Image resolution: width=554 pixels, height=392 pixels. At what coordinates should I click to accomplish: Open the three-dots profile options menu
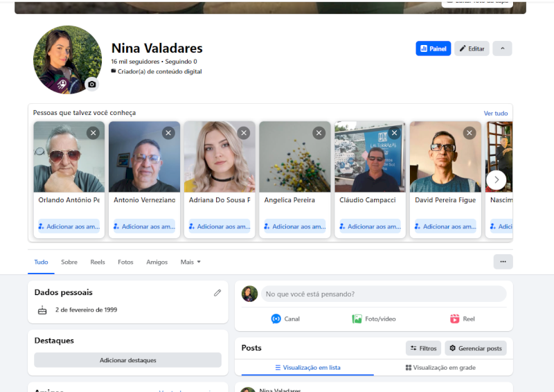coord(503,262)
